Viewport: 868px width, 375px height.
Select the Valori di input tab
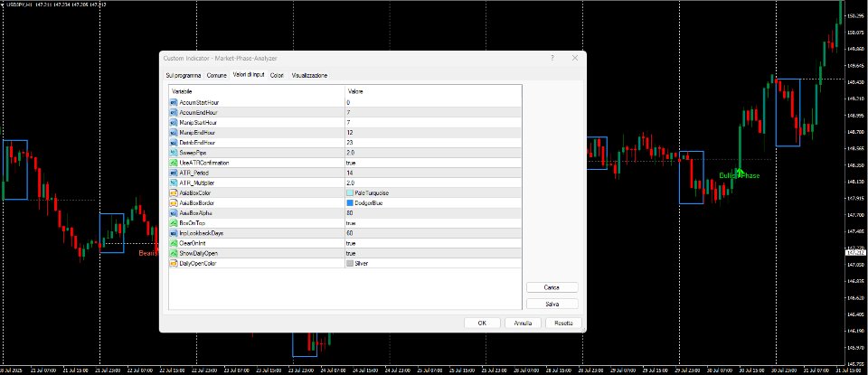pos(249,75)
